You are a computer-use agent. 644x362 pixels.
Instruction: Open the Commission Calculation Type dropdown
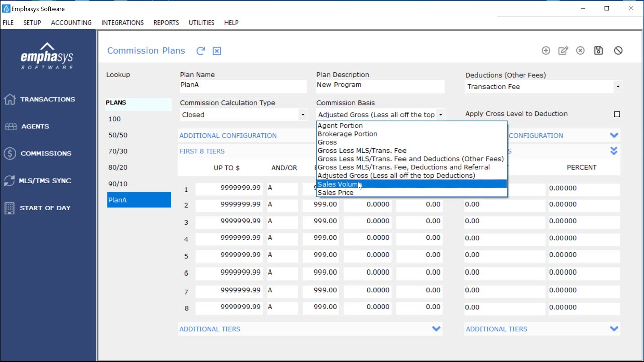pos(302,114)
